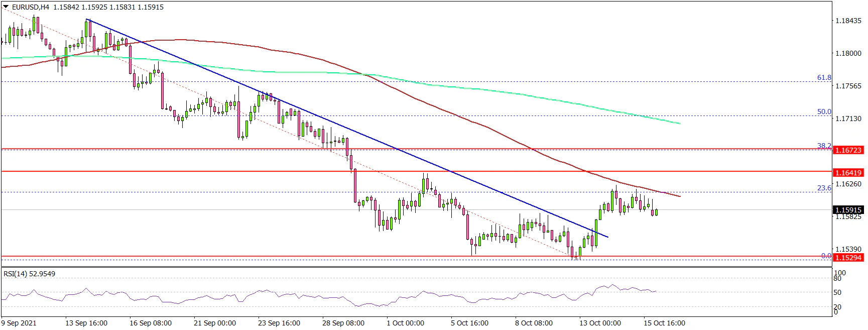
Task: Click the 61.8 Fibonacci level label
Action: point(824,78)
